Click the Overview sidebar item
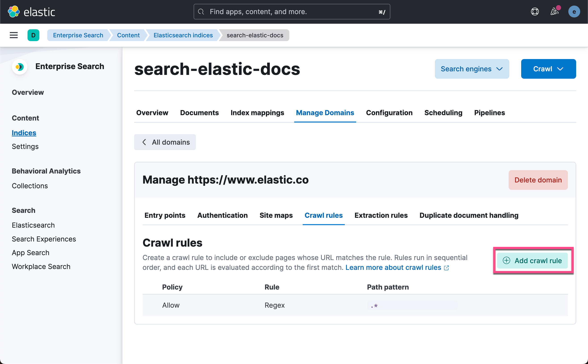The height and width of the screenshot is (364, 588). (x=28, y=92)
